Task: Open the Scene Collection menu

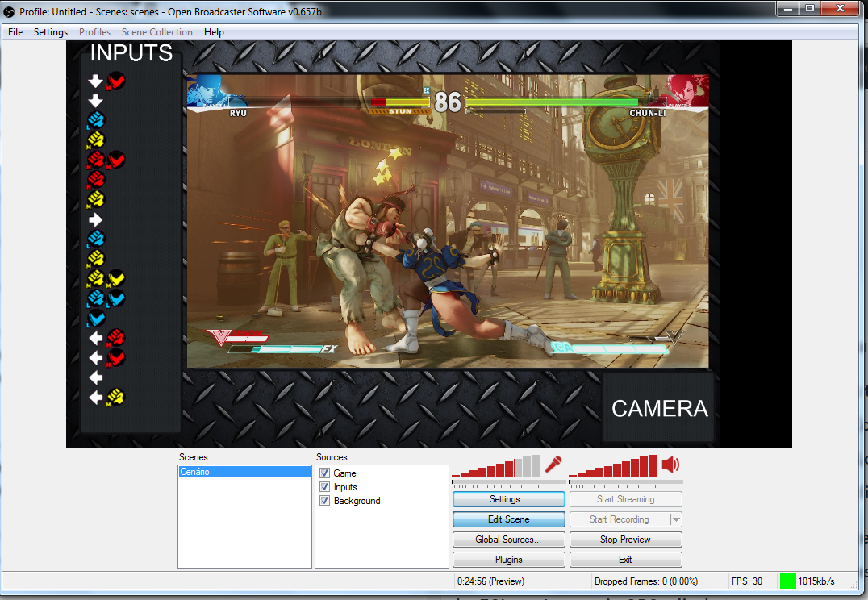Action: click(x=157, y=32)
